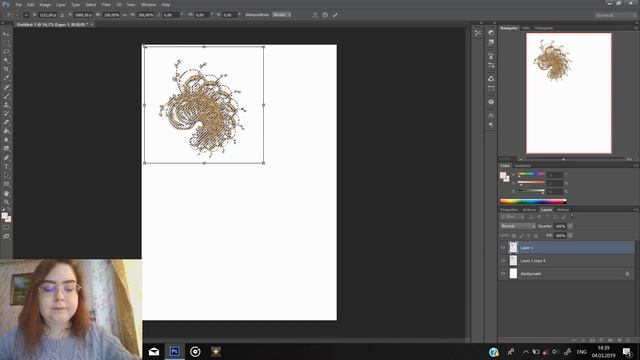Viewport: 640px width, 360px height.
Task: Open the Paragraph panel icon in the dock
Action: point(491,125)
